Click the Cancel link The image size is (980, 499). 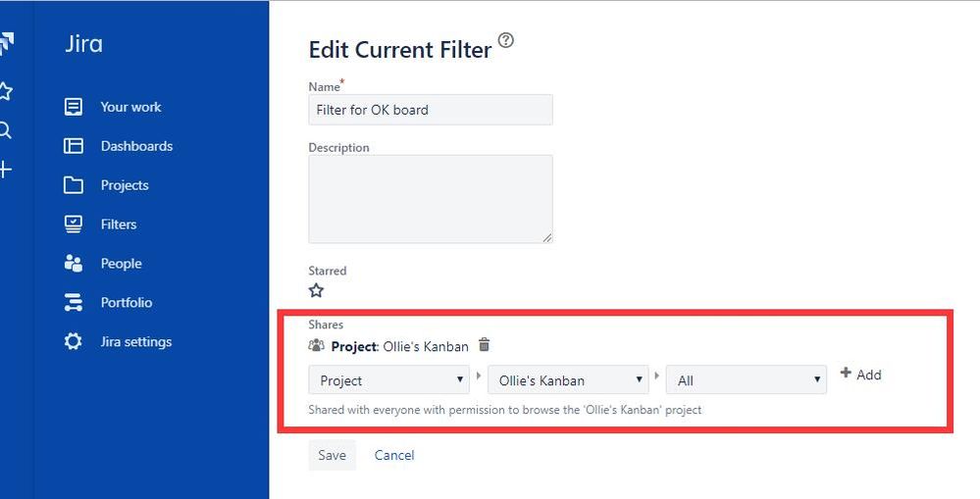(x=394, y=455)
